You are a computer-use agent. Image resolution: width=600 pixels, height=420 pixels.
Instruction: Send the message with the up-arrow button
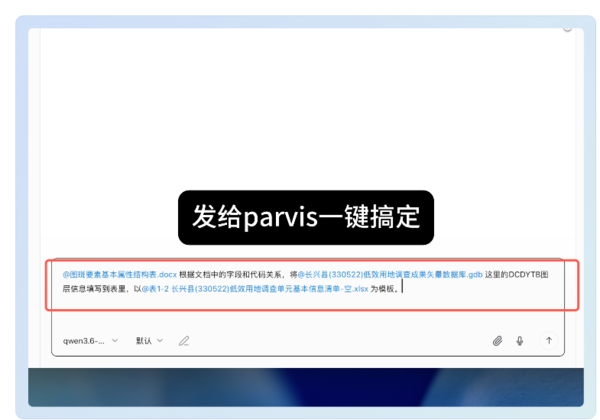(x=549, y=340)
